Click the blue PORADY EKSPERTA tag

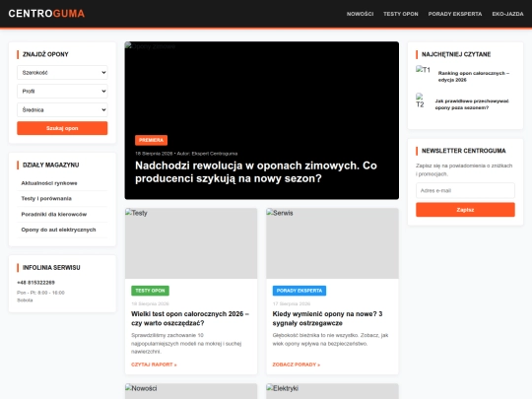click(299, 291)
